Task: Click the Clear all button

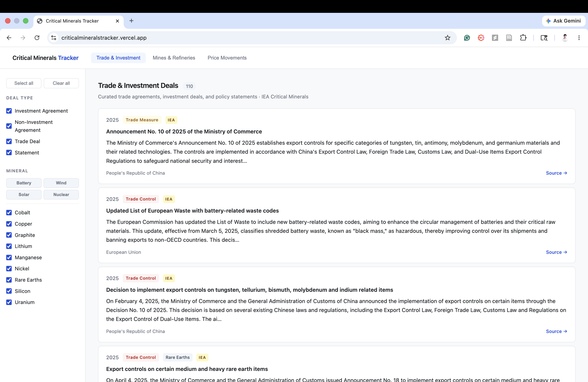Action: [x=61, y=83]
